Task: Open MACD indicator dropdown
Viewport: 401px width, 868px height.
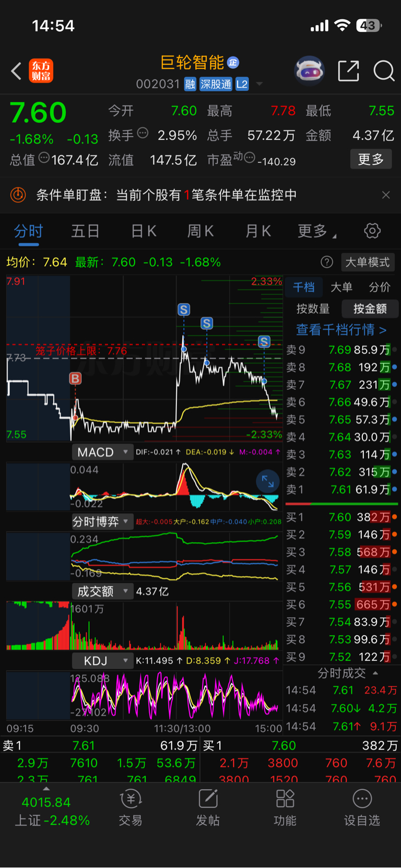Action: point(102,452)
